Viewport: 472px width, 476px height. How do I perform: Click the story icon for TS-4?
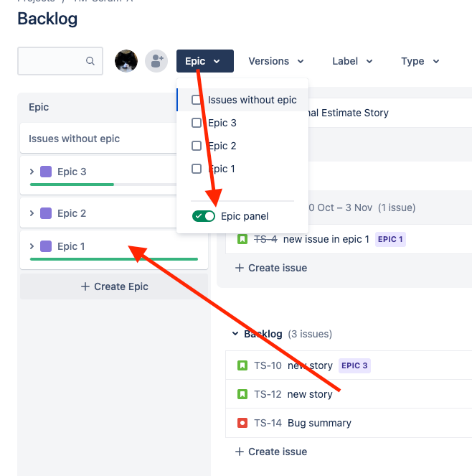point(242,239)
